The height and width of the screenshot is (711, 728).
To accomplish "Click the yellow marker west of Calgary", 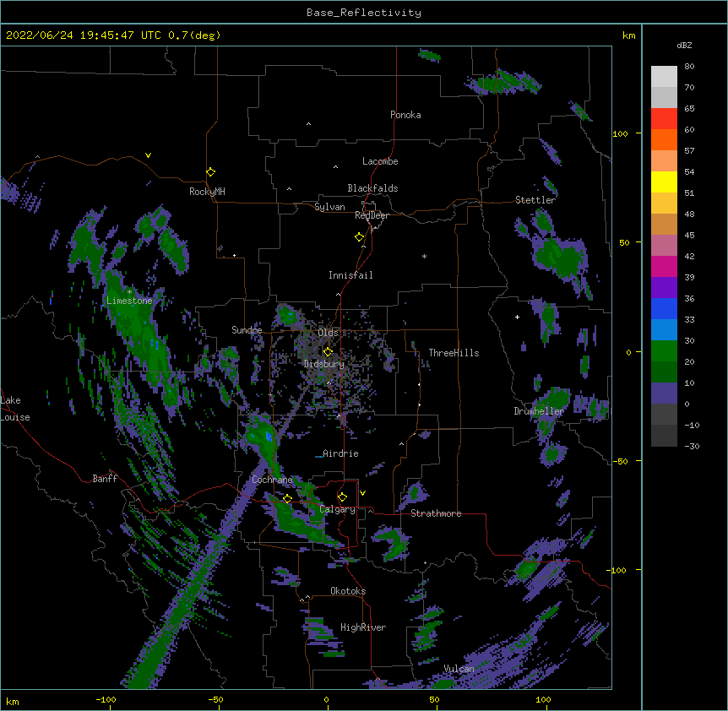I will (287, 498).
